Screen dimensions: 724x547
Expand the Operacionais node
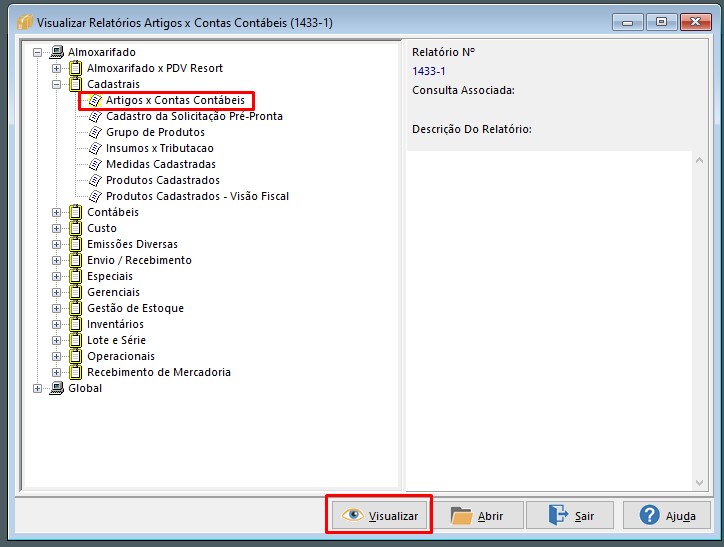(56, 356)
